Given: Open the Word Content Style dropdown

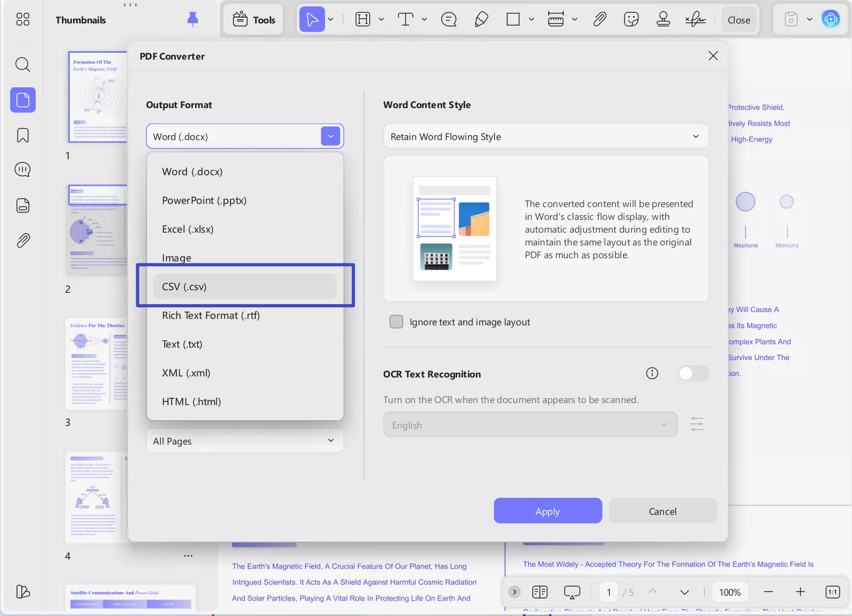Looking at the screenshot, I should pyautogui.click(x=546, y=136).
